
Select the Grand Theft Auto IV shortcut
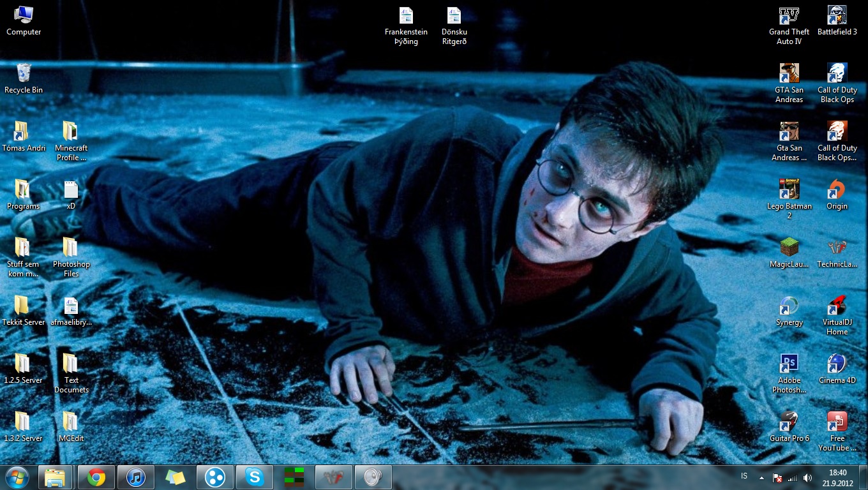789,26
